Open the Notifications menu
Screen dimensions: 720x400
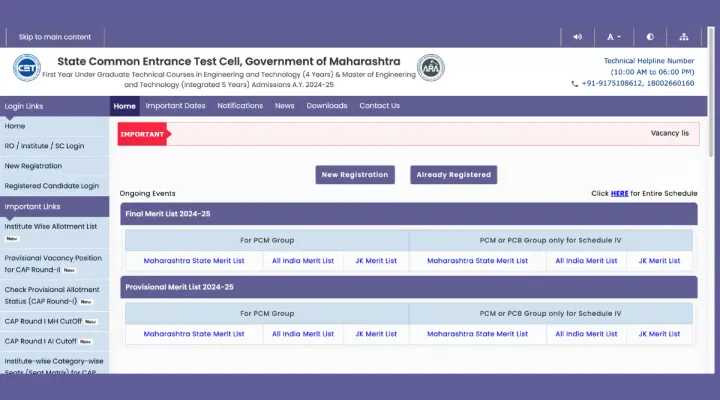tap(240, 106)
